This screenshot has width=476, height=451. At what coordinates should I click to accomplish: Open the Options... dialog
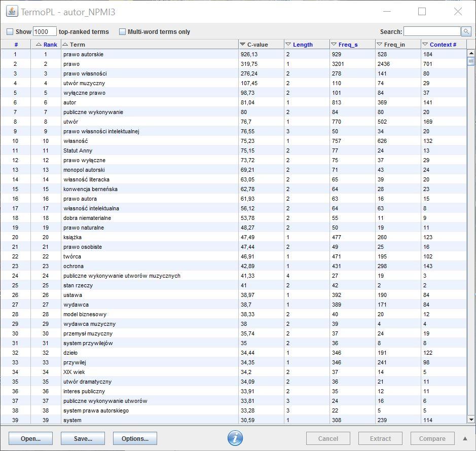[x=135, y=438]
